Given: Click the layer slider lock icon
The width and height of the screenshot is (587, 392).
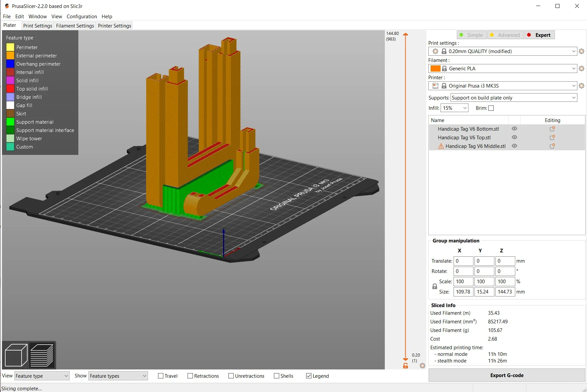Looking at the screenshot, I should pyautogui.click(x=405, y=365).
